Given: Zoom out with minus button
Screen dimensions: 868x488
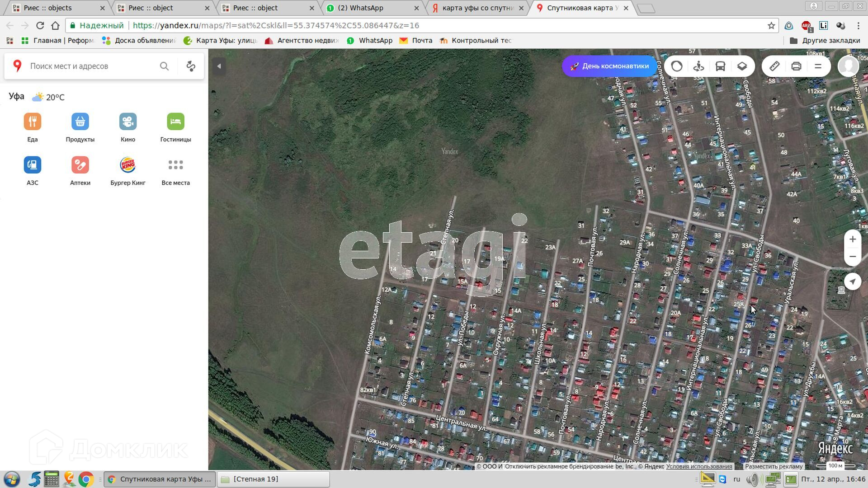Looking at the screenshot, I should pos(852,257).
